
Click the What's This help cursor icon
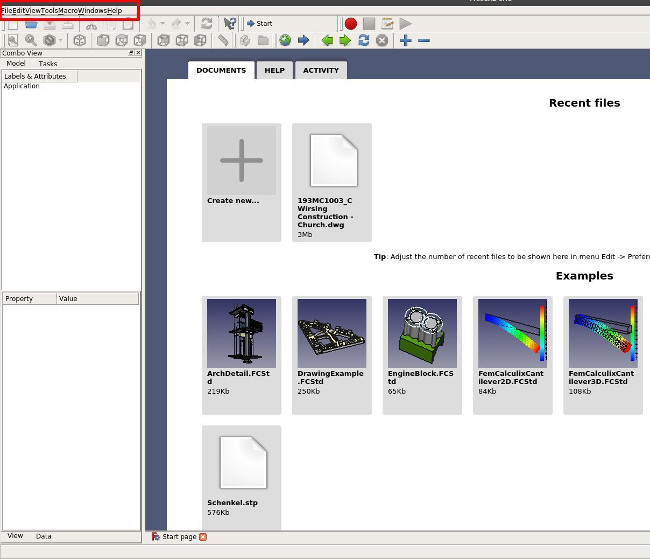(x=231, y=23)
